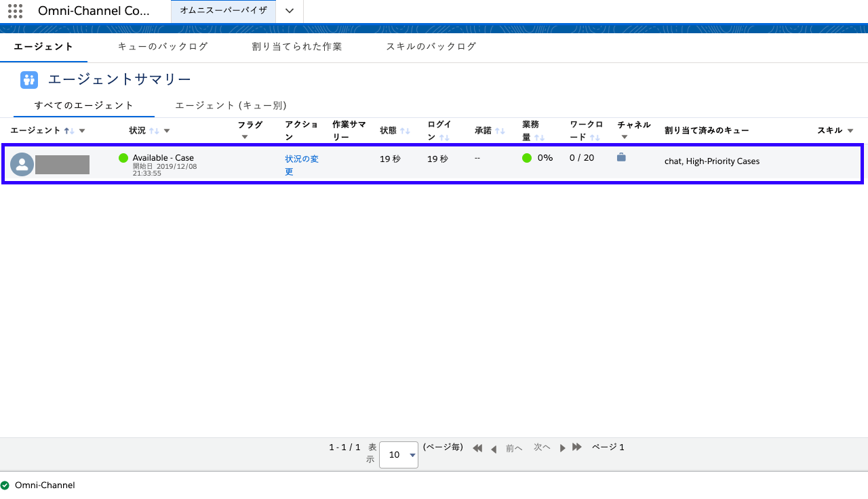Switch to the キューのバックログ tab
The height and width of the screenshot is (499, 868).
pos(163,46)
